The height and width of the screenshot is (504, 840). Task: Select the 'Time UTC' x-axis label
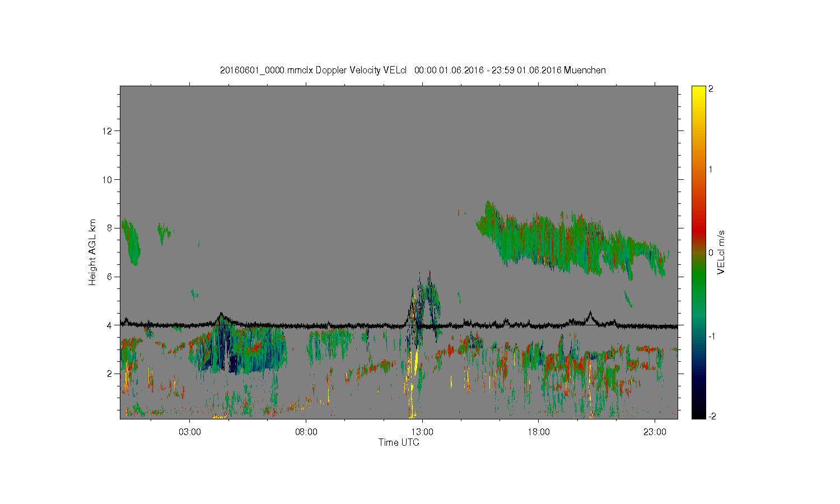(399, 442)
